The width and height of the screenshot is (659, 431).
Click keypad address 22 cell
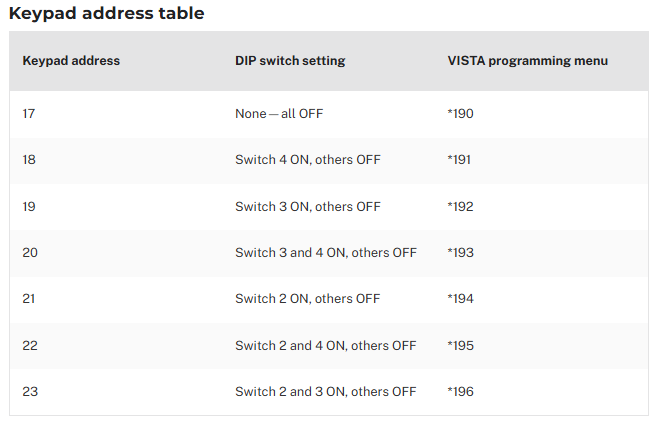[x=30, y=345]
